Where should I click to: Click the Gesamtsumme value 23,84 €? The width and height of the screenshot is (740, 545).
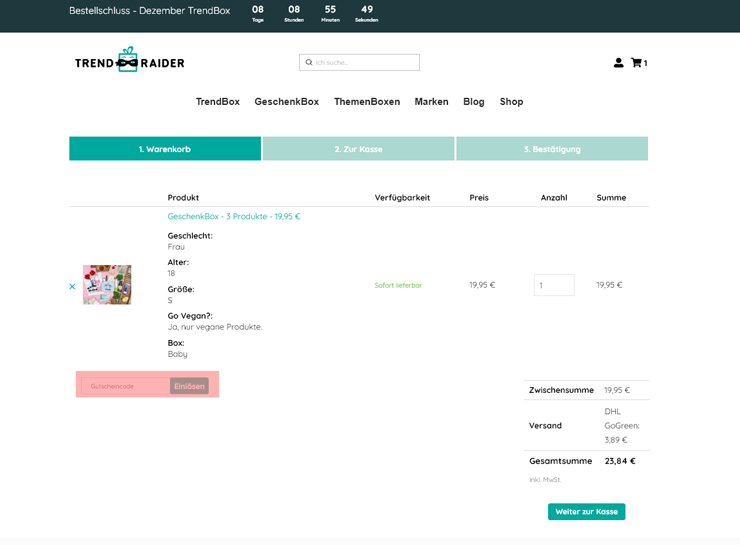(x=620, y=461)
